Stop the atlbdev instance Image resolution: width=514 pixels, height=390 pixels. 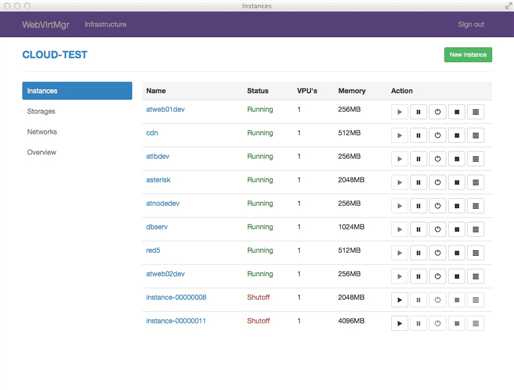coord(457,159)
